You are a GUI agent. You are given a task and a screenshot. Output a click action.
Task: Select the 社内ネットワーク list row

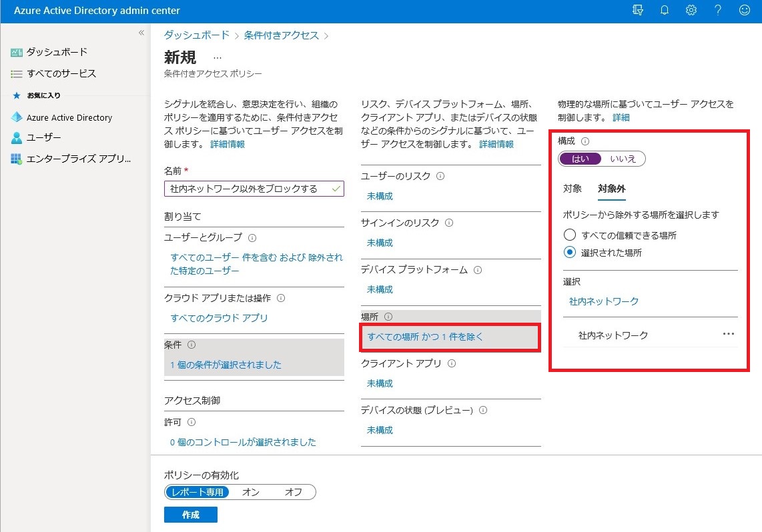[650, 335]
